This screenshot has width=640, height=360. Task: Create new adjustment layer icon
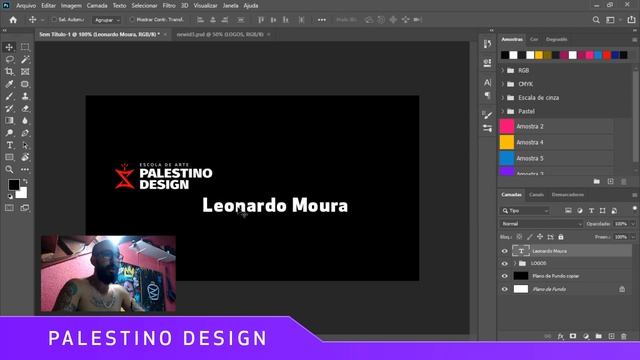pyautogui.click(x=586, y=336)
